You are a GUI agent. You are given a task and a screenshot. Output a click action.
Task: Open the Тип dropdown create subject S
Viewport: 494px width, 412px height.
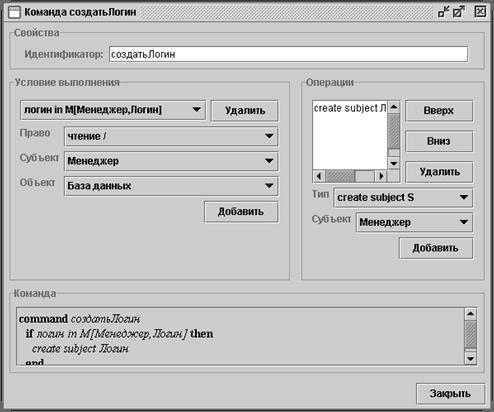(x=403, y=198)
